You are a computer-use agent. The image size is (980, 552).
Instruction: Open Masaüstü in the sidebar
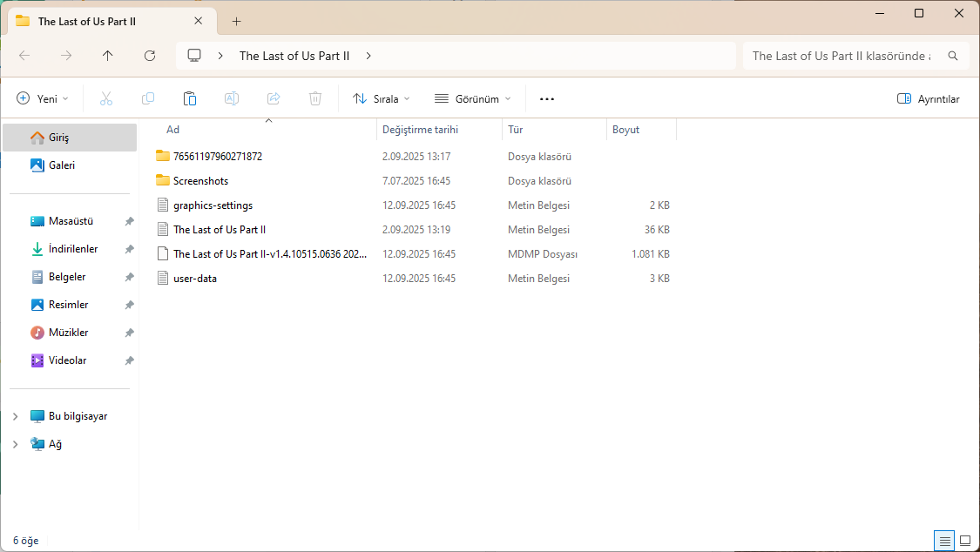[70, 221]
